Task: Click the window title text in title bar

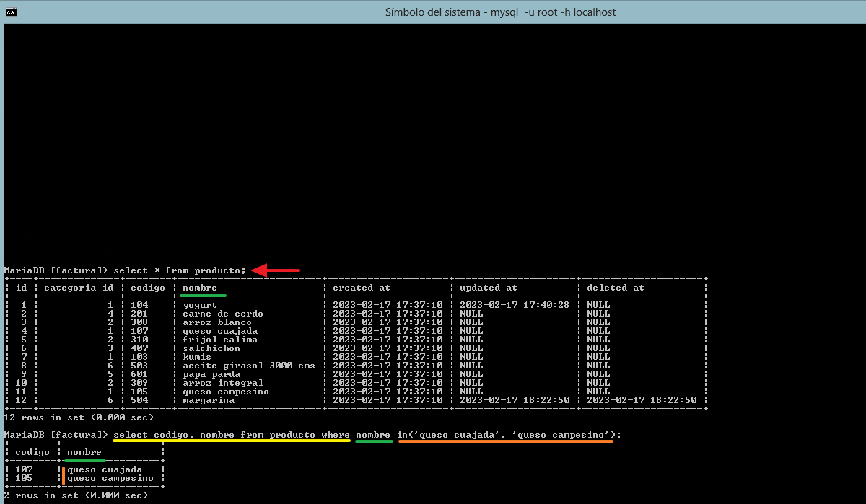Action: (x=500, y=12)
